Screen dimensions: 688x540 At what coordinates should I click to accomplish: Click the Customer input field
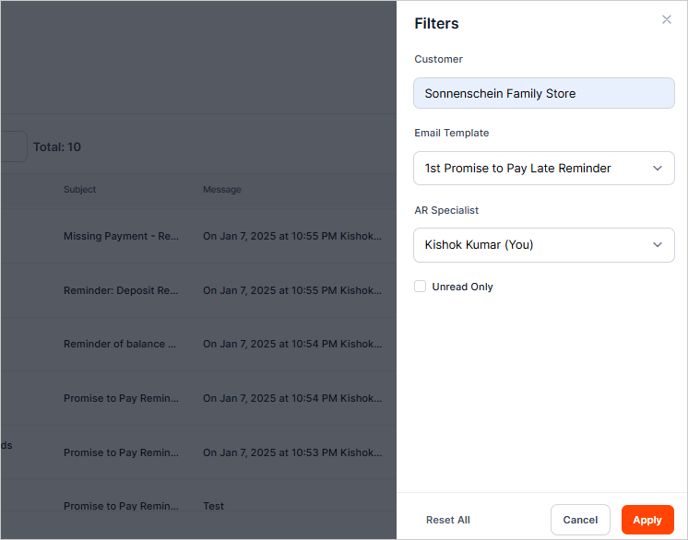click(x=544, y=93)
